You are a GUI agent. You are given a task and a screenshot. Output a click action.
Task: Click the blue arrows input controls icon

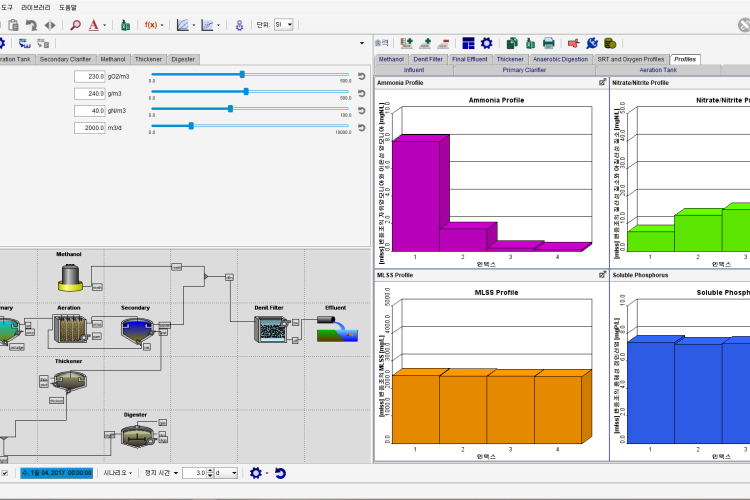[24, 44]
